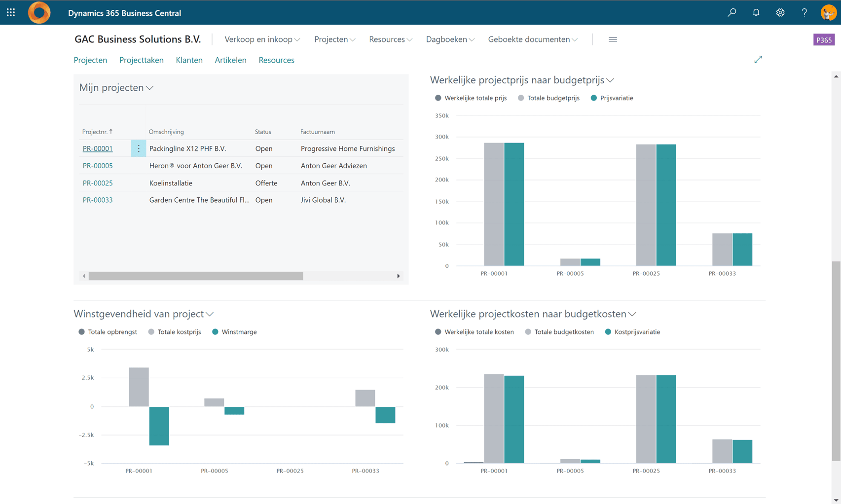
Task: Toggle the Totale budgetkosten legend series
Action: click(x=559, y=332)
